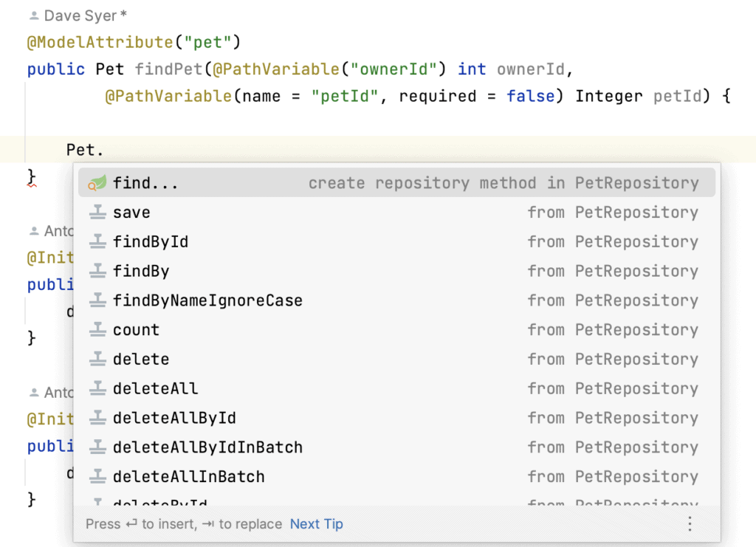Click the "pet" string in ModelAttribute
Image resolution: width=756 pixels, height=547 pixels.
(x=207, y=42)
